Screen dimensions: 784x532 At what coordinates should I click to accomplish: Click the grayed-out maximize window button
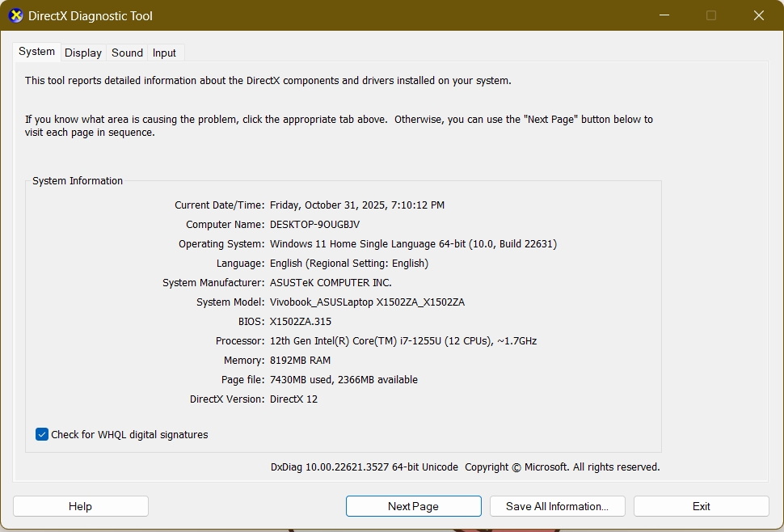click(x=711, y=15)
